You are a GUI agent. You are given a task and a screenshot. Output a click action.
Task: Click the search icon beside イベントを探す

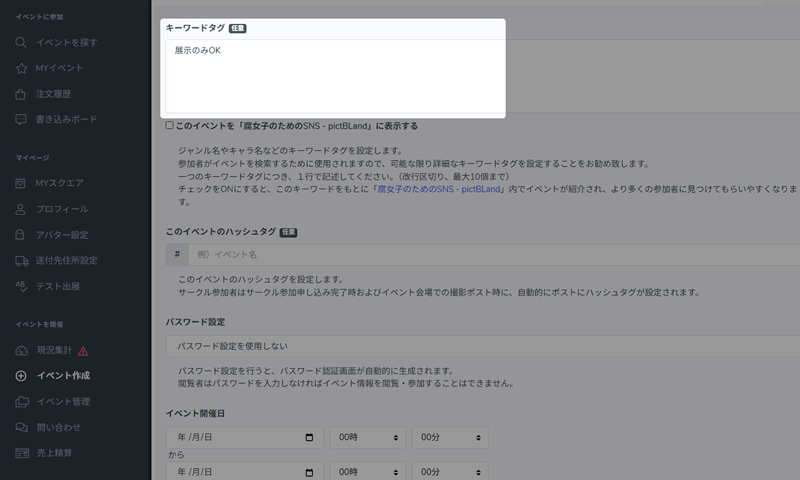tap(21, 42)
